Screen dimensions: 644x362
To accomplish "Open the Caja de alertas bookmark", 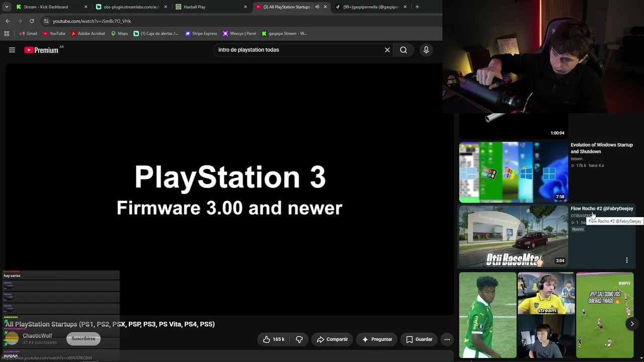I will click(156, 34).
